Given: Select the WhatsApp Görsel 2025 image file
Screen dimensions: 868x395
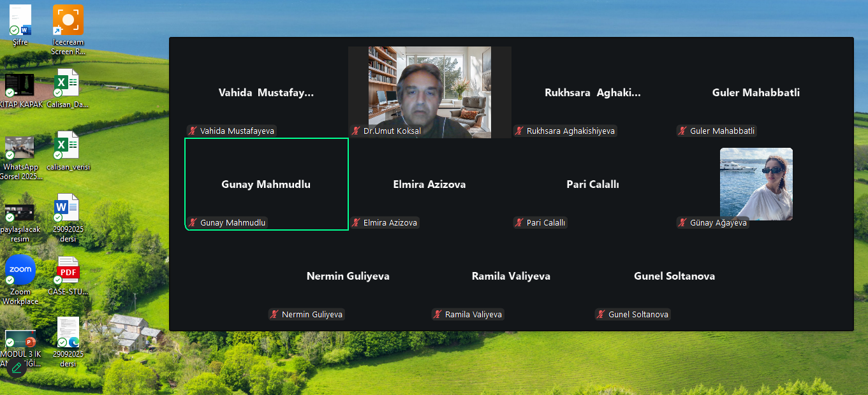Looking at the screenshot, I should tap(20, 157).
